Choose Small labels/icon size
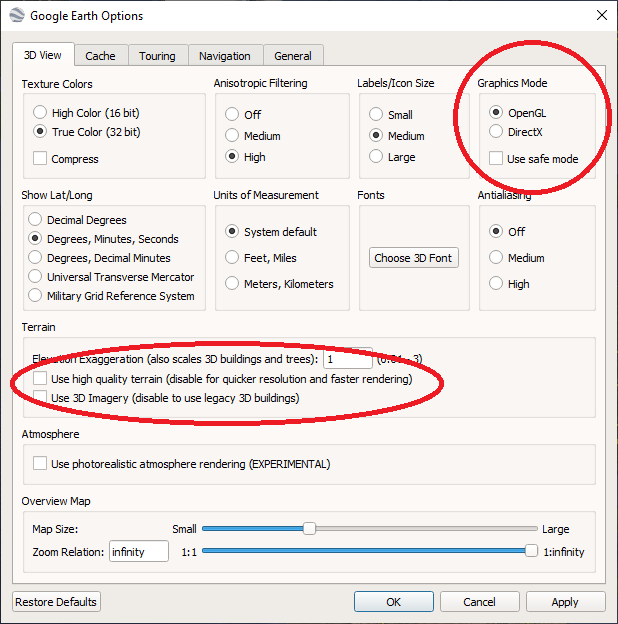Screen dimensions: 618x624 [376, 114]
